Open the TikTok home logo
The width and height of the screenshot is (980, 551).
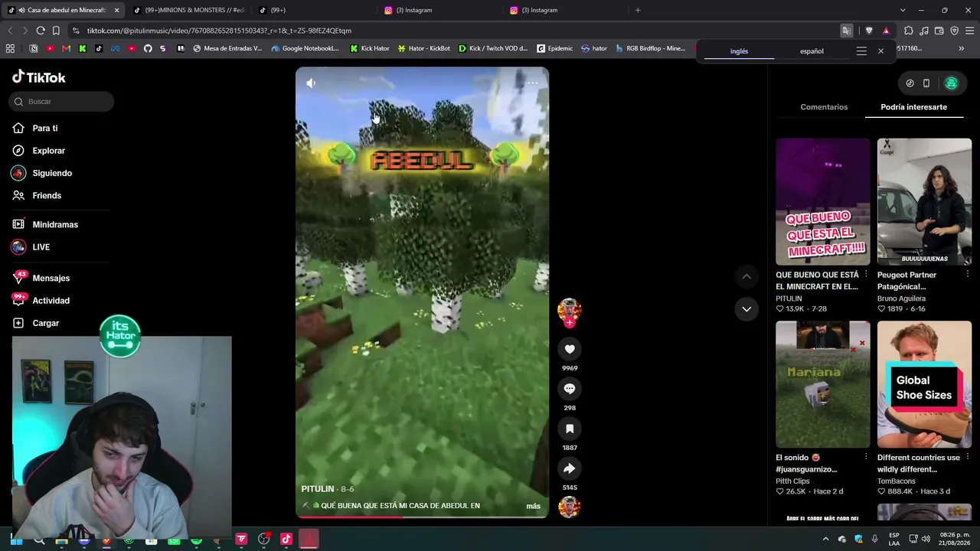[x=39, y=77]
